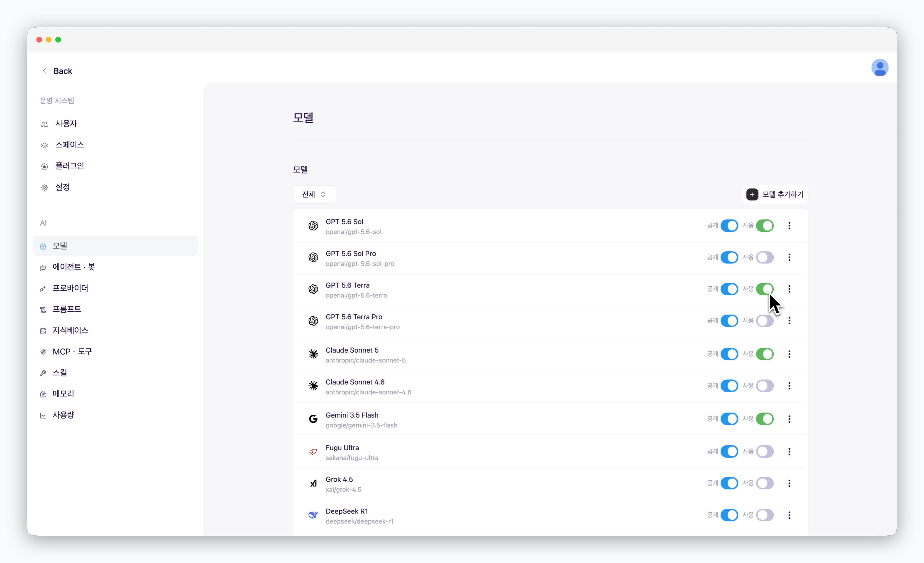Click the 프롬프트 scroll icon
Screen dimensions: 924x563
(x=43, y=309)
